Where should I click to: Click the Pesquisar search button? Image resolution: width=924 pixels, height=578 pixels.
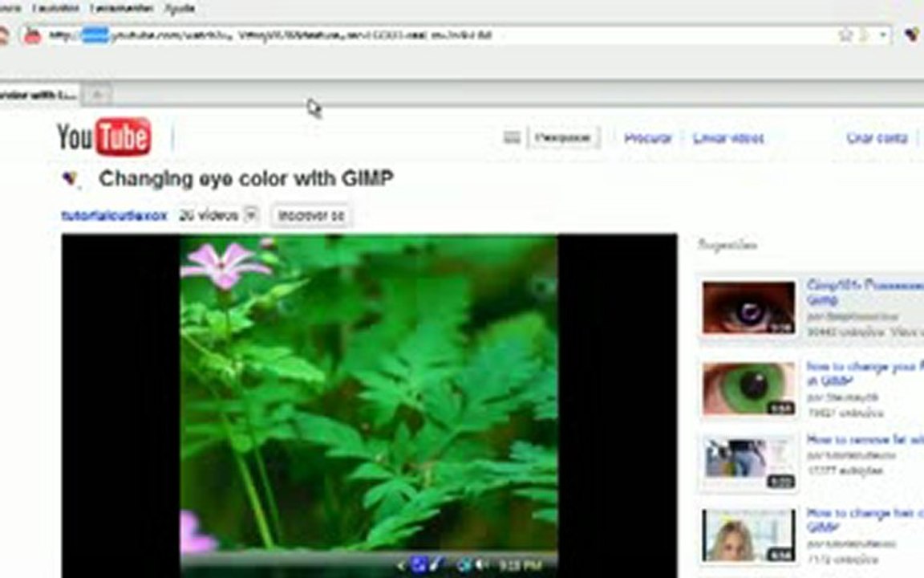coord(563,138)
